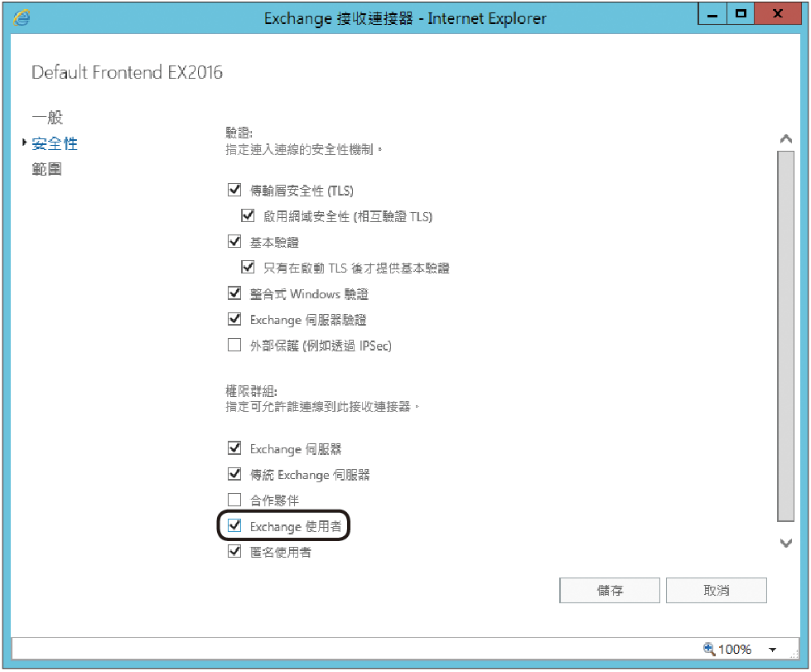Viewport: 811px width, 672px height.
Task: Click the window resize grip icon
Action: click(x=794, y=655)
